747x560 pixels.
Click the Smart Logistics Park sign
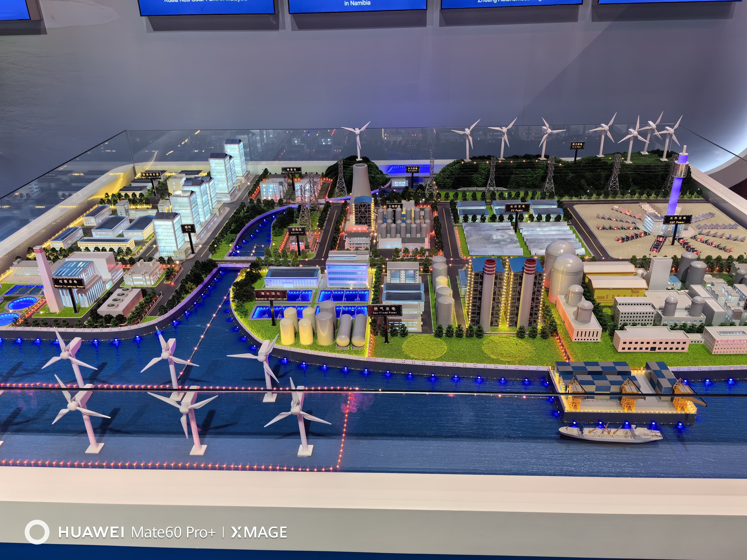point(151,175)
